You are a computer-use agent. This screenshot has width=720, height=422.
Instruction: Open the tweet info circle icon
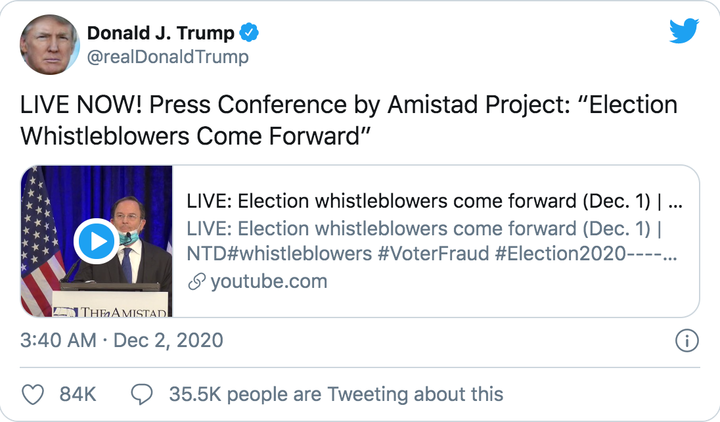(x=687, y=340)
